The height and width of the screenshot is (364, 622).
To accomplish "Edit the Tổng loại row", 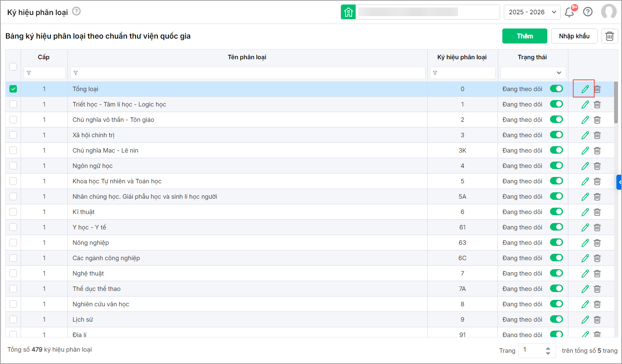I will pyautogui.click(x=585, y=89).
